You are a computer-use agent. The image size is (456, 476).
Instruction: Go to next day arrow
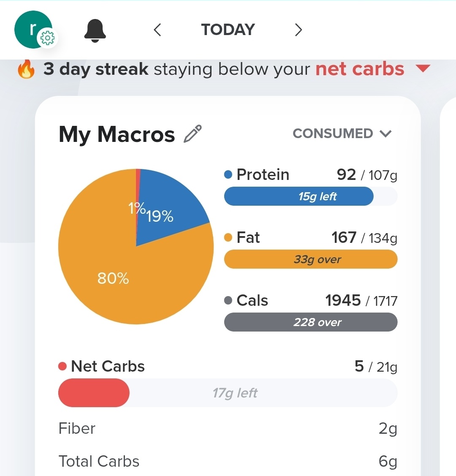(299, 30)
